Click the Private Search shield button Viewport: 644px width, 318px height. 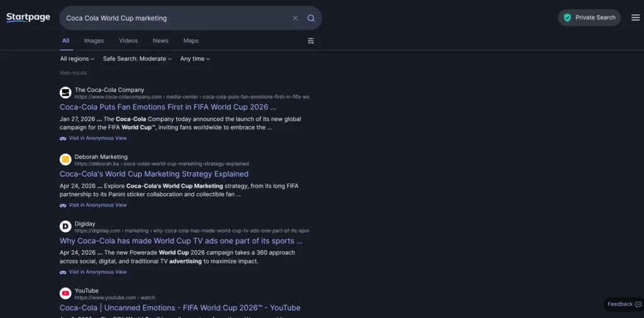589,18
